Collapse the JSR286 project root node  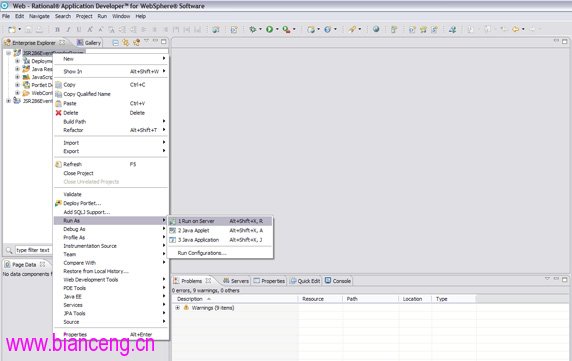[8, 53]
